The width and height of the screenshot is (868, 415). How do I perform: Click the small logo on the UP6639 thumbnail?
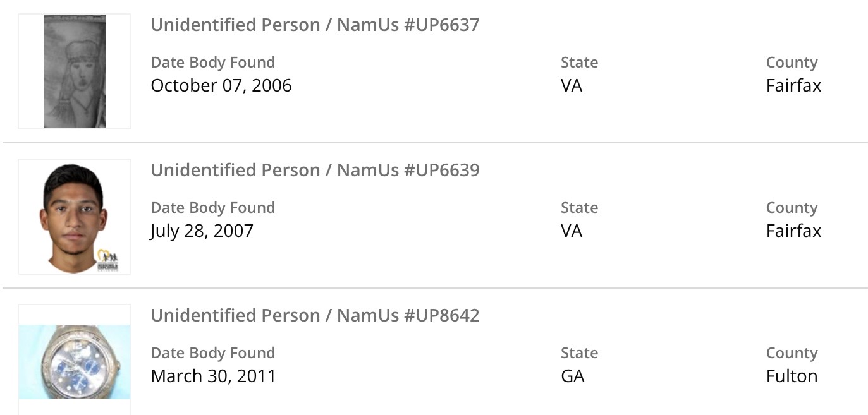pyautogui.click(x=108, y=261)
